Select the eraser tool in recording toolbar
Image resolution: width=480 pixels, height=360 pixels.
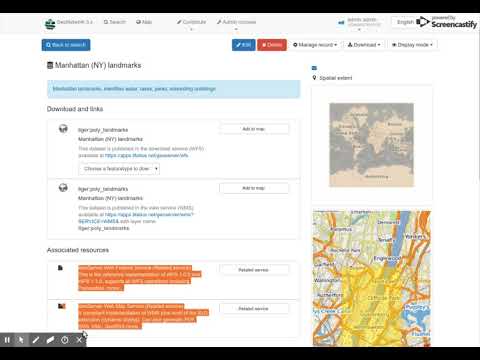click(x=50, y=340)
